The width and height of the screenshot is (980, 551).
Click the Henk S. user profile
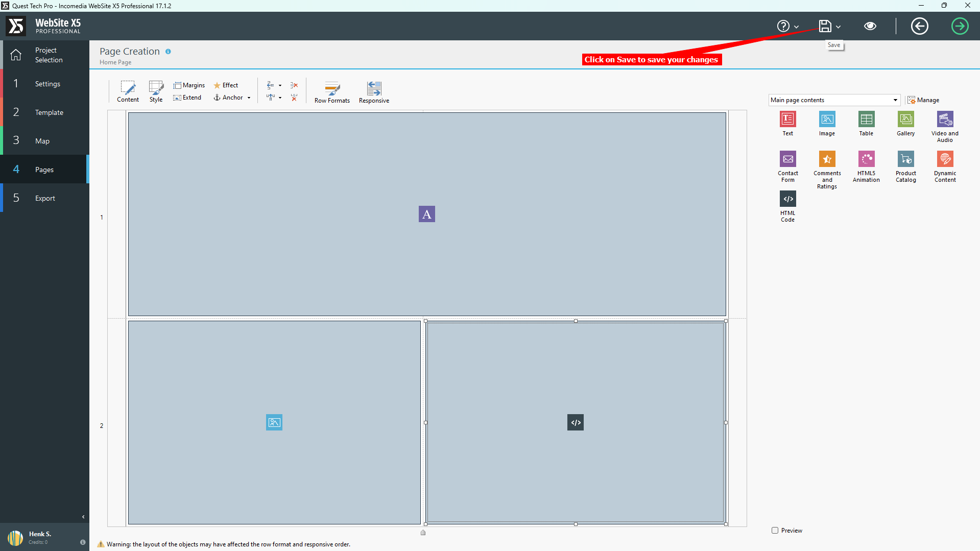click(x=31, y=537)
